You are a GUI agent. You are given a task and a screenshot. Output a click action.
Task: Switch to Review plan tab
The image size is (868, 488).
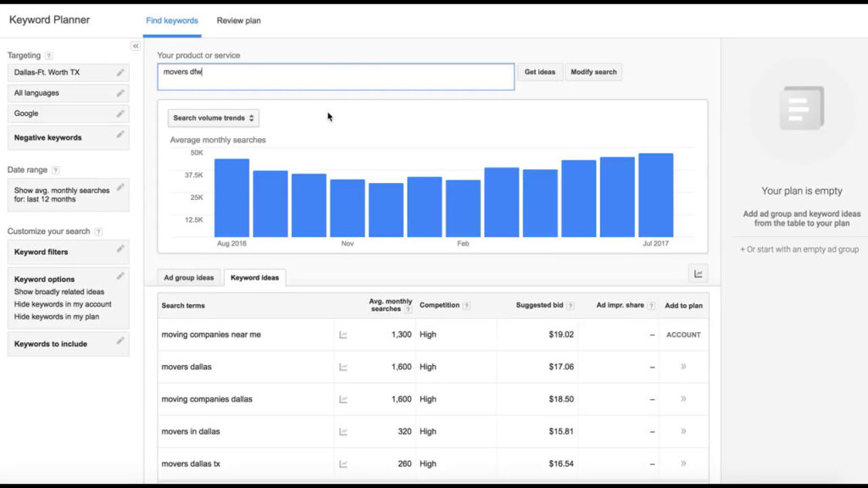pos(238,20)
